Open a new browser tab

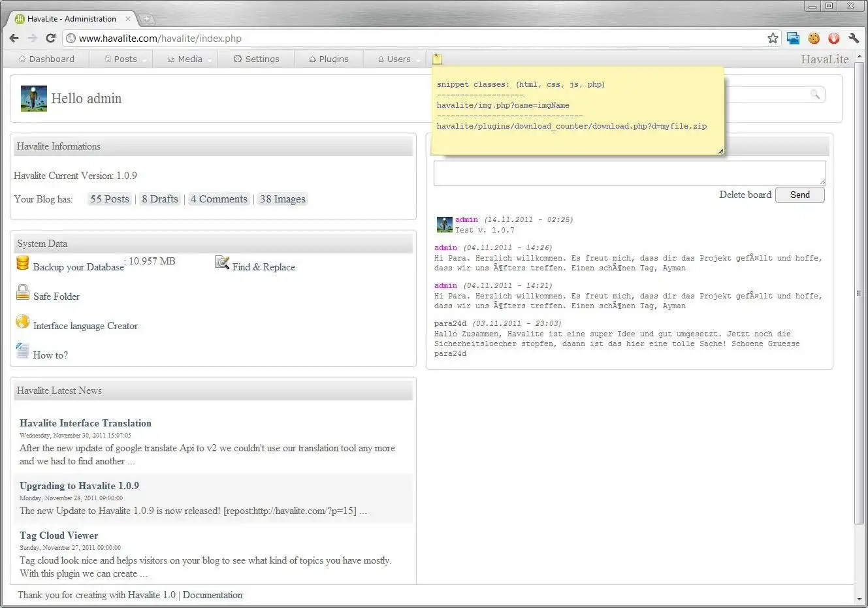click(146, 19)
